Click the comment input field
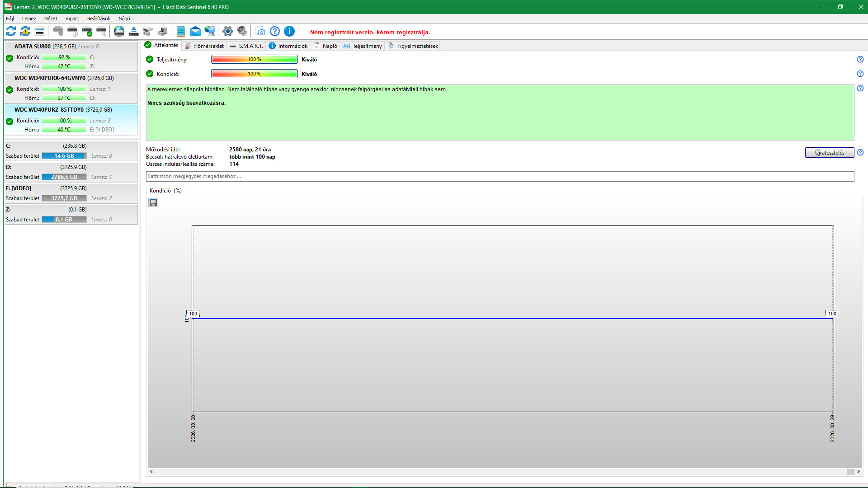The height and width of the screenshot is (488, 868). (x=500, y=176)
